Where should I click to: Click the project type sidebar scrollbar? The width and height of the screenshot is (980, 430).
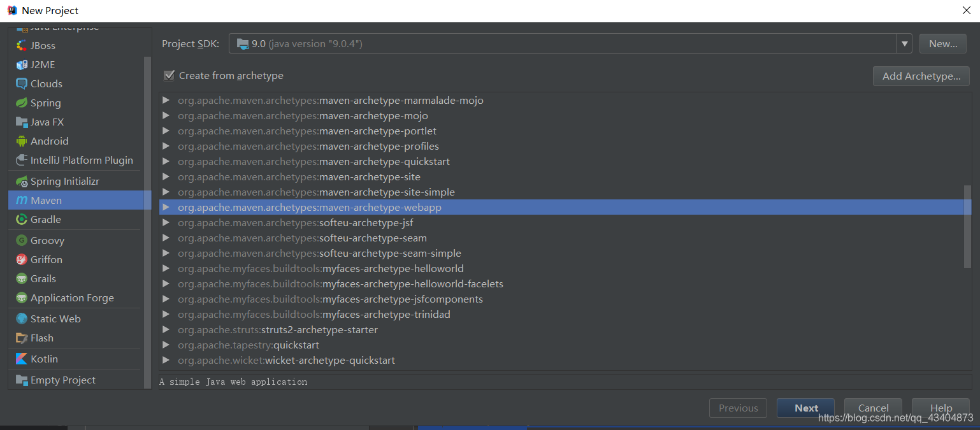[148, 221]
